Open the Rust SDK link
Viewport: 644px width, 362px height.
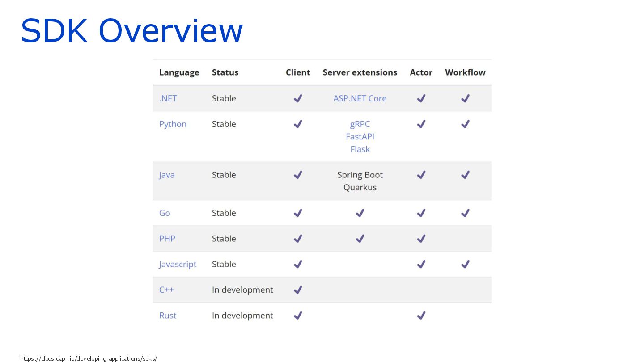click(168, 316)
